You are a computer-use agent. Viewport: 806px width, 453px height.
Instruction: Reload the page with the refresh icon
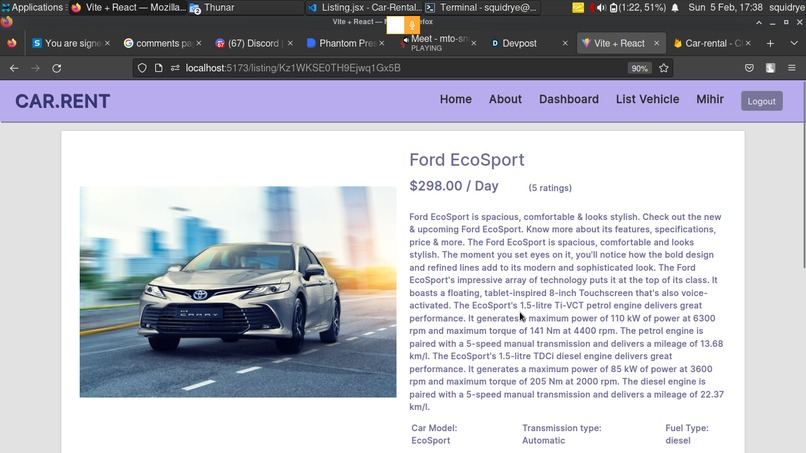pyautogui.click(x=57, y=68)
